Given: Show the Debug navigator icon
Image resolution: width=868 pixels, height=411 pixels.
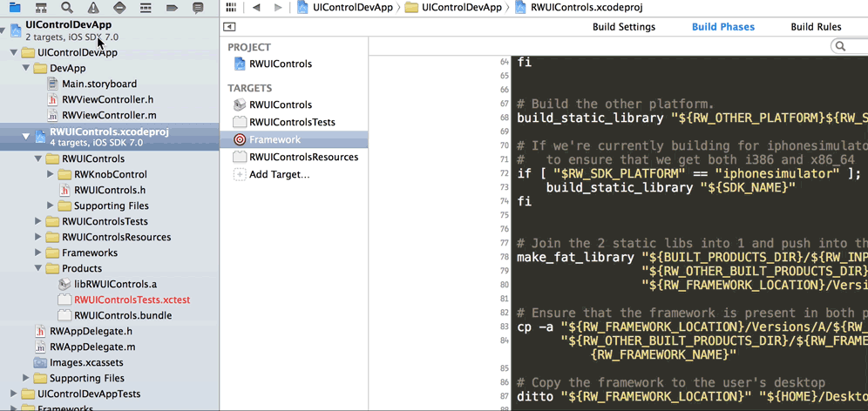Looking at the screenshot, I should coord(146,7).
